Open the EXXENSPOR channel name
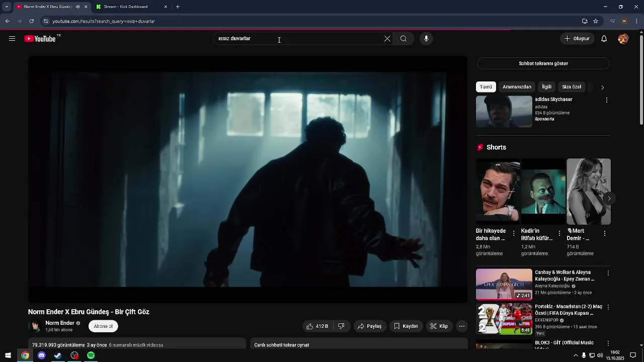This screenshot has height=362, width=644. (547, 320)
